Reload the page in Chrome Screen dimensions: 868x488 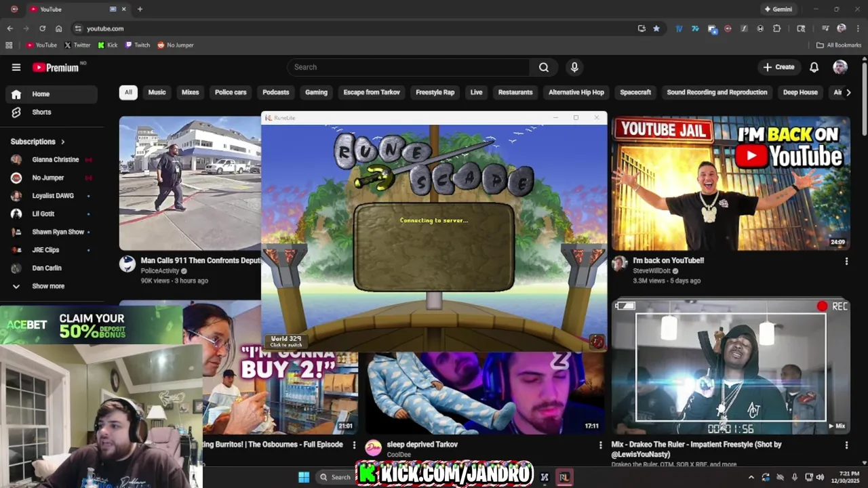[42, 28]
